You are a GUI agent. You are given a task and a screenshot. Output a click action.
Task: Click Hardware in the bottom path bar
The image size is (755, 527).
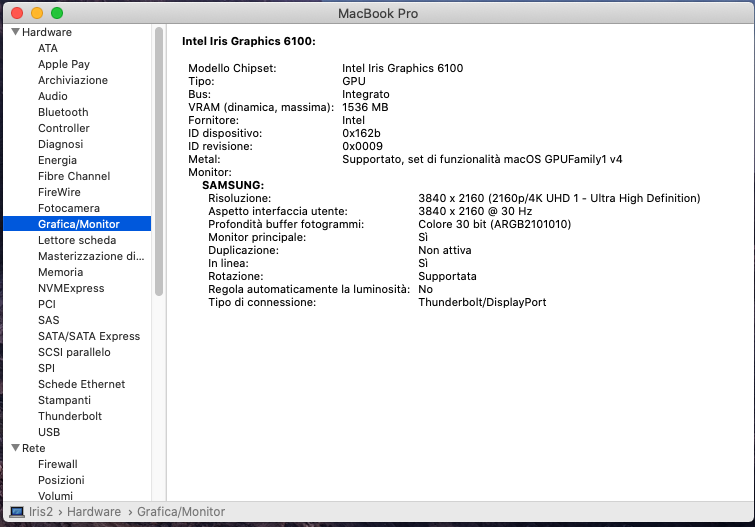click(x=94, y=512)
